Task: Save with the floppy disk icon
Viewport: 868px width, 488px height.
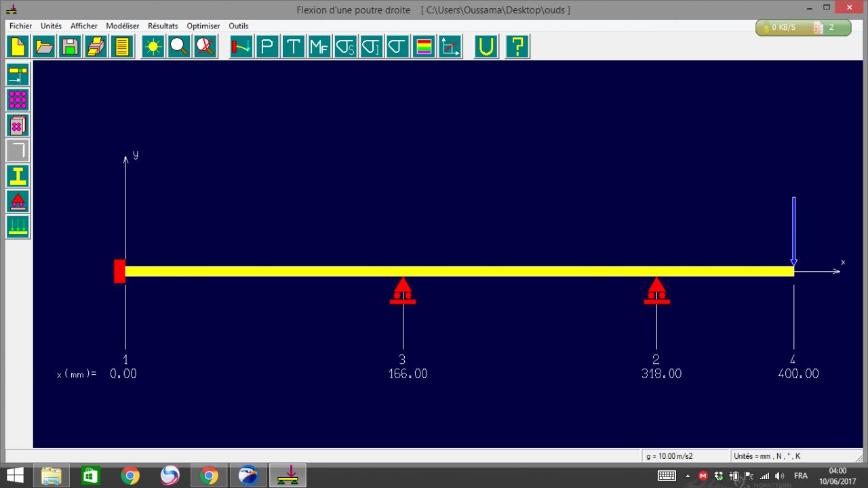Action: click(x=70, y=47)
